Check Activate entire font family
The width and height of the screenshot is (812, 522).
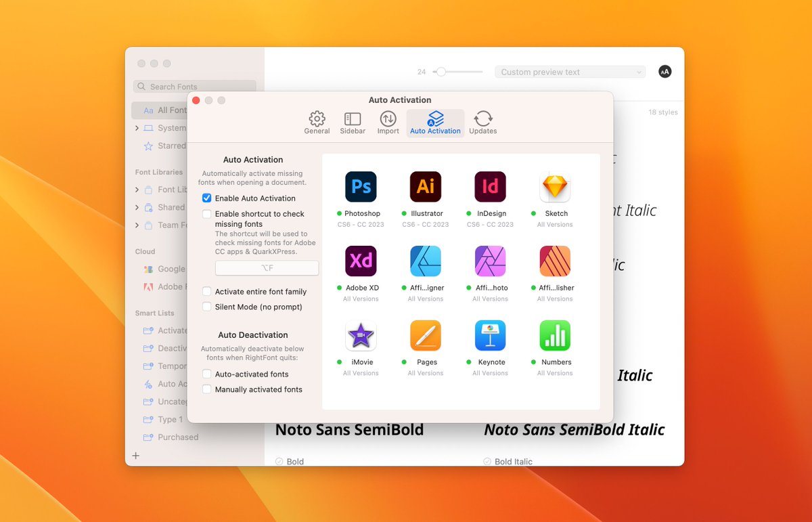click(x=207, y=292)
